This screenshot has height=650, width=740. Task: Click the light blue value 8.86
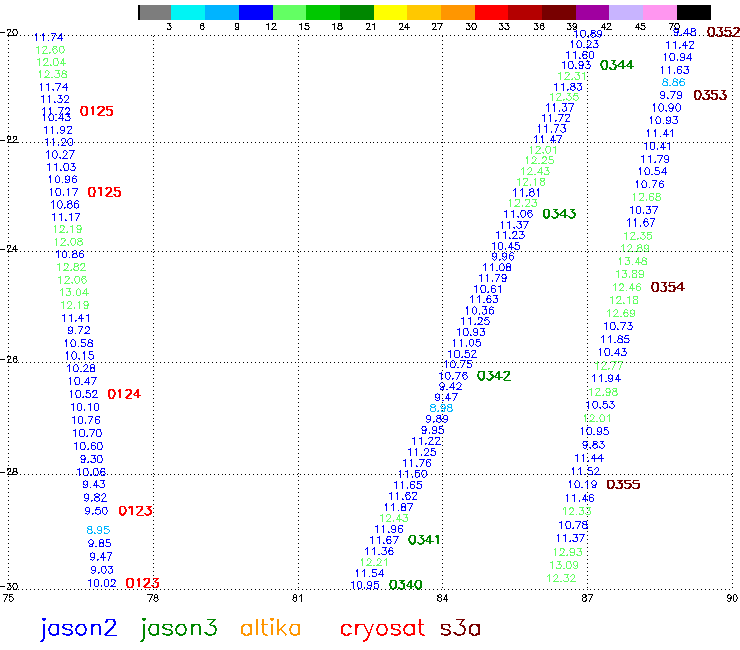(673, 82)
